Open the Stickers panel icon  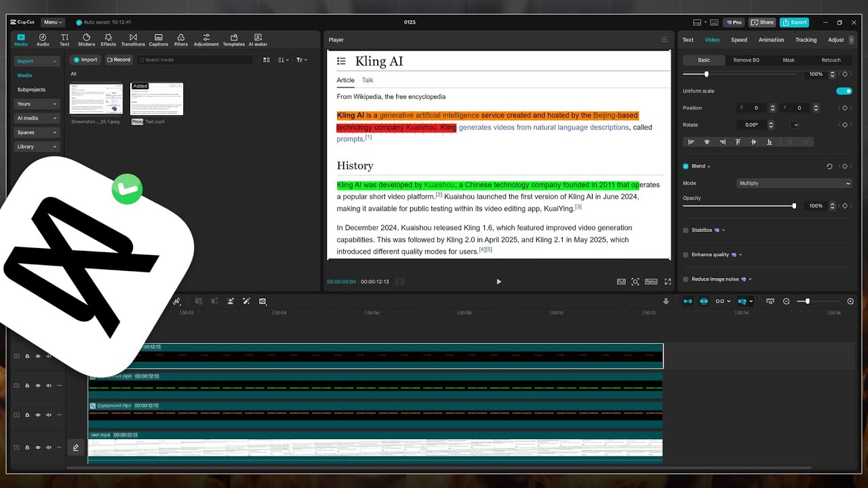pos(86,40)
